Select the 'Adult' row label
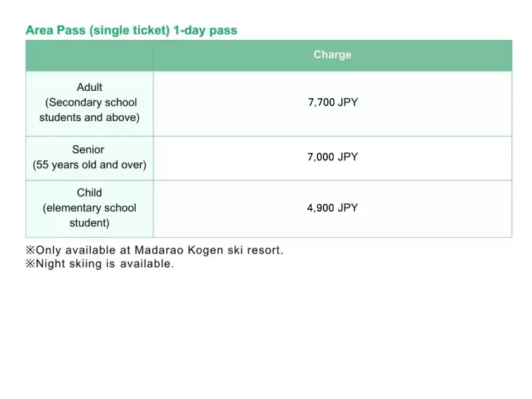532x399 pixels. [x=89, y=87]
